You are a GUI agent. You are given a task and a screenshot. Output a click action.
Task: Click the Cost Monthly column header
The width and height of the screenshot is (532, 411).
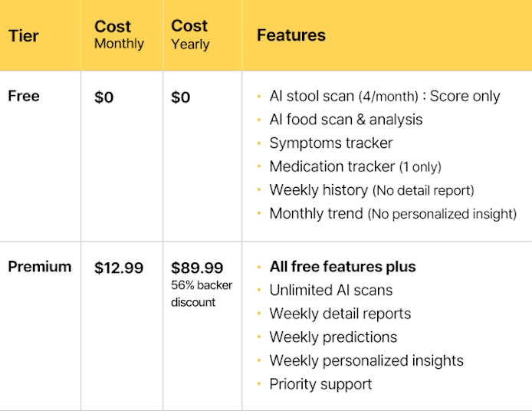(x=119, y=35)
